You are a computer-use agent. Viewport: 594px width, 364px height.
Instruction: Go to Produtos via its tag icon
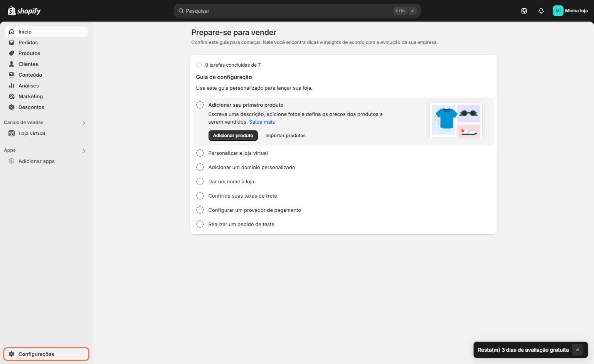(12, 53)
